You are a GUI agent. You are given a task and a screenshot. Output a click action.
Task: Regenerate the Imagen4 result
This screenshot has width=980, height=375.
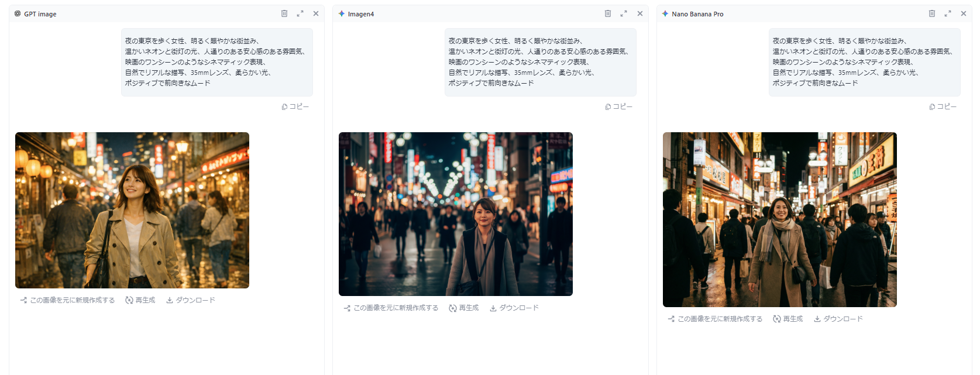pos(464,308)
